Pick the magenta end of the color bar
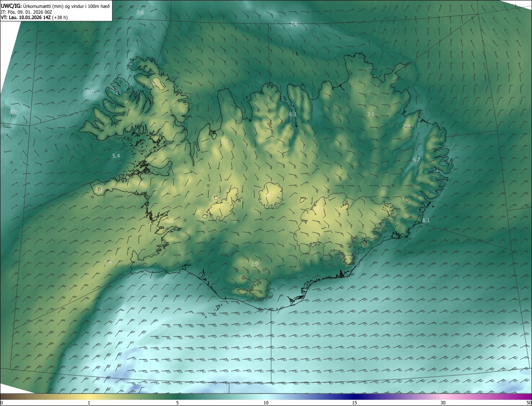 [526, 396]
